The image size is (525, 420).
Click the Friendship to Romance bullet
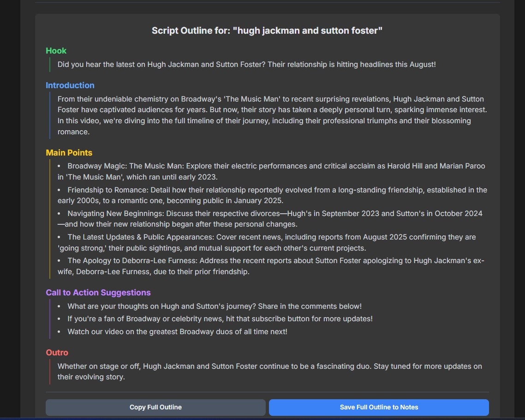pyautogui.click(x=272, y=195)
